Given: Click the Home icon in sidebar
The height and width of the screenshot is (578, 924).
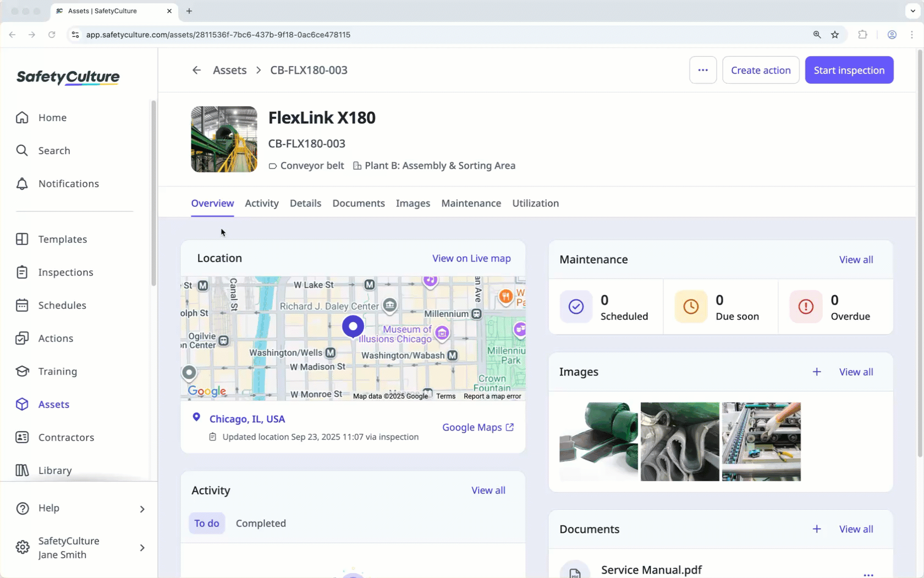Looking at the screenshot, I should click(22, 117).
